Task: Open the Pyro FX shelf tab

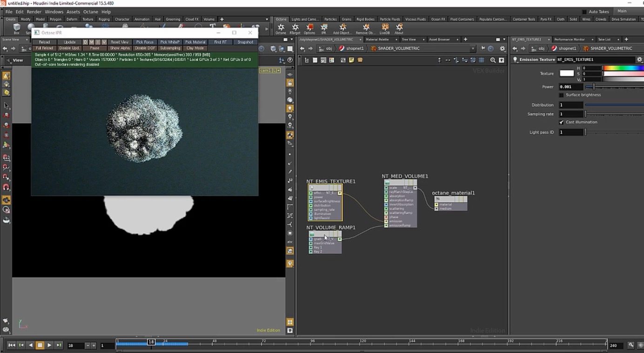Action: click(x=546, y=20)
